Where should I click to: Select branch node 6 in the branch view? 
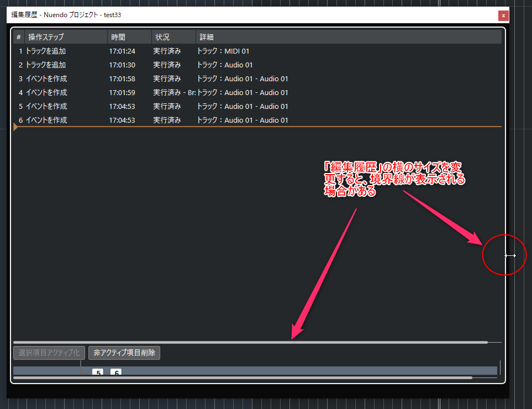pos(116,372)
